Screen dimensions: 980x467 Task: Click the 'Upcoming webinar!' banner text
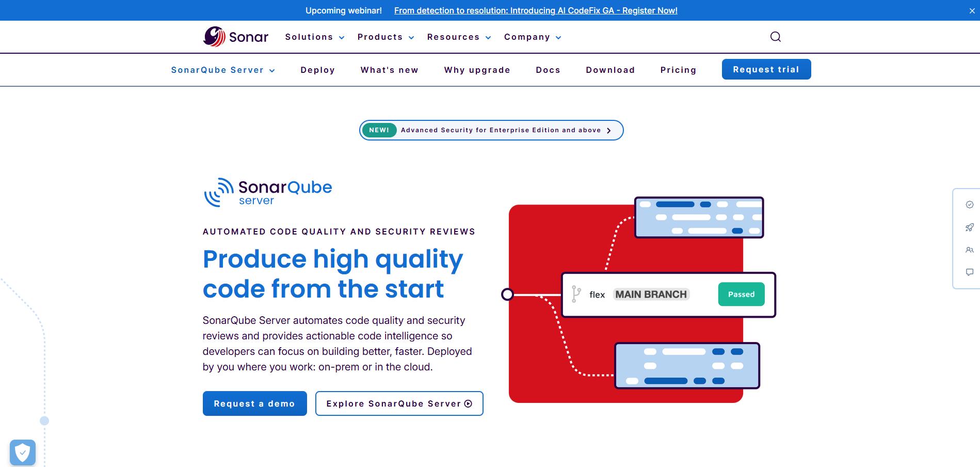click(344, 10)
